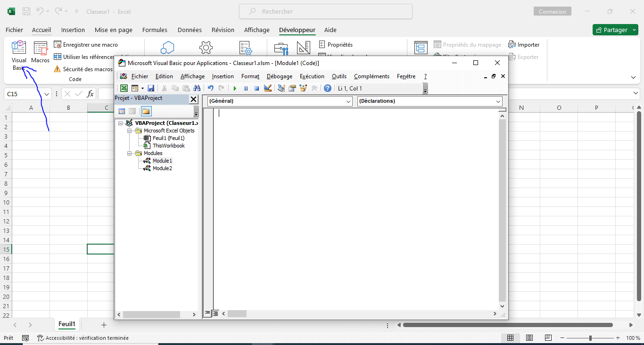The width and height of the screenshot is (644, 345).
Task: Click View Code icon in Project pane
Action: tap(122, 111)
